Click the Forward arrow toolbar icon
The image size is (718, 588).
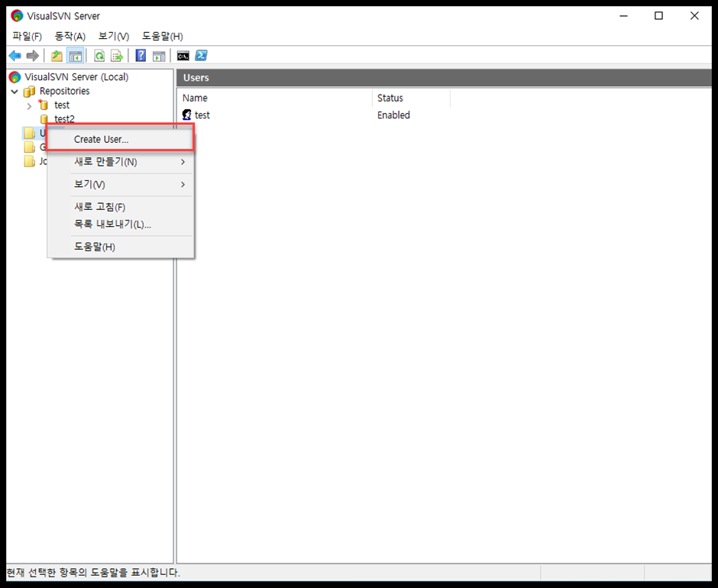[x=33, y=56]
